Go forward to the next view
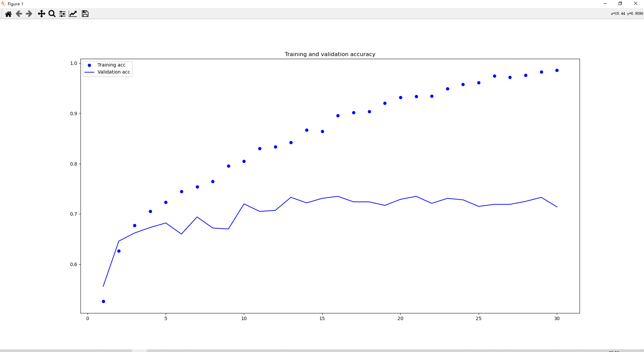This screenshot has height=352, width=644. click(x=29, y=14)
